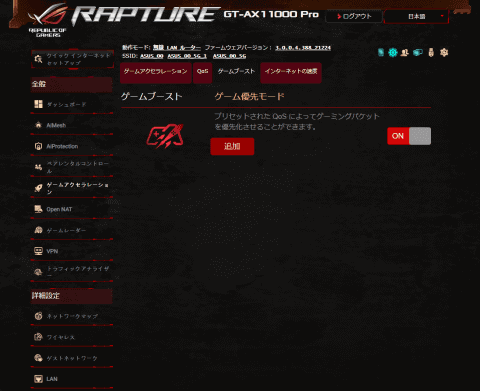Click the USB device status icon
Image resolution: width=480 pixels, height=391 pixels.
point(431,52)
